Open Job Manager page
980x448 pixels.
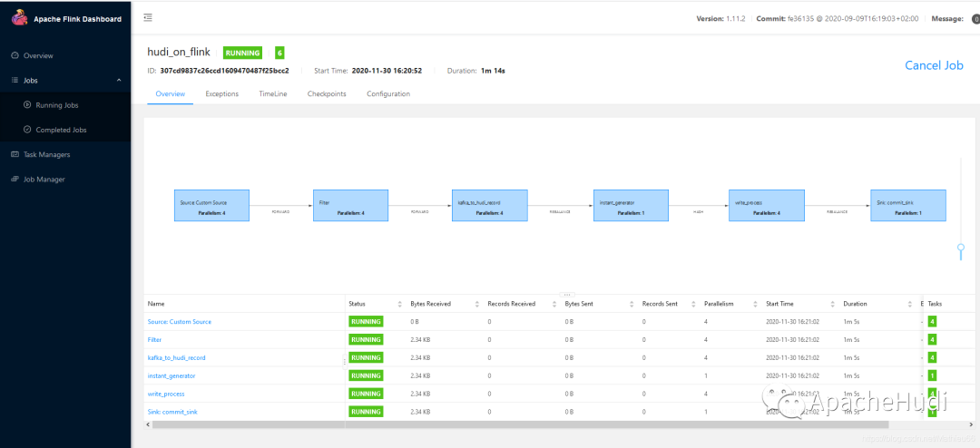click(x=44, y=180)
